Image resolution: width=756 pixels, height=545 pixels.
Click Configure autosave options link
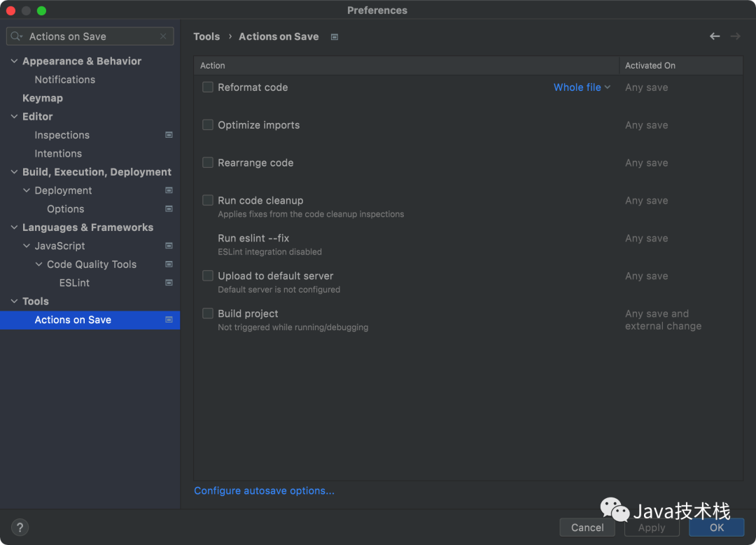click(x=264, y=490)
